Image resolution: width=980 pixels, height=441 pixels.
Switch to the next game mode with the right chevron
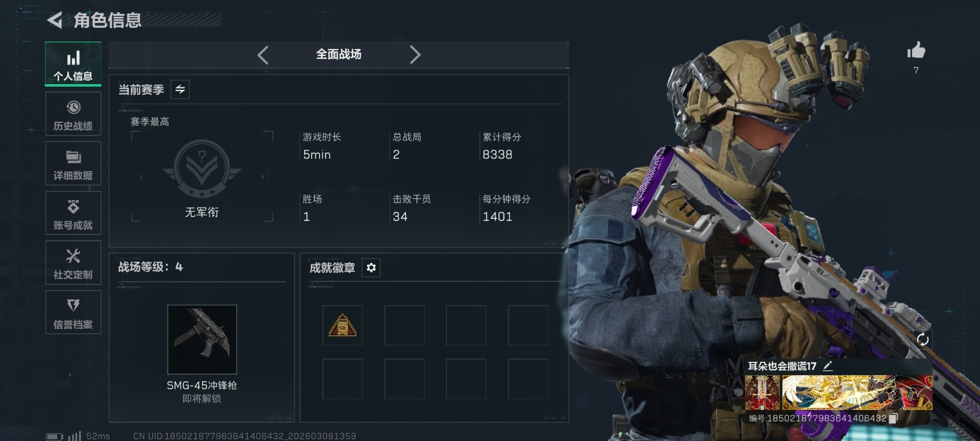[415, 55]
